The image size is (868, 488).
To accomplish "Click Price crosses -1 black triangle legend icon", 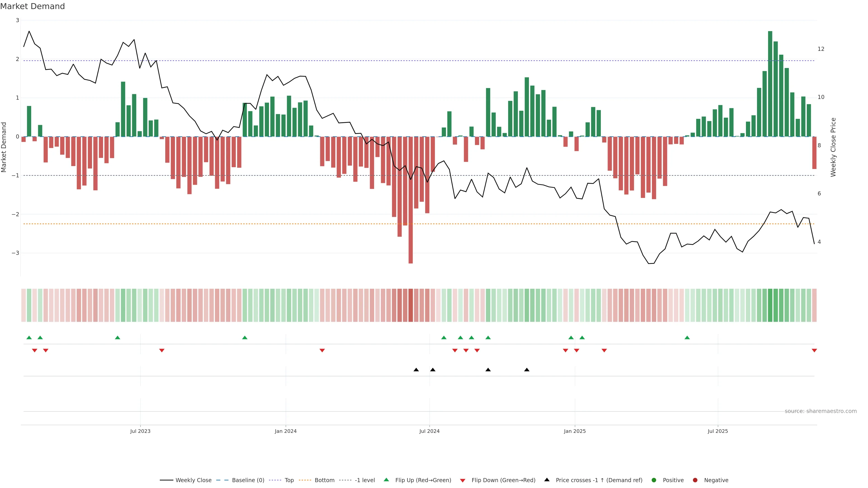I will pyautogui.click(x=547, y=480).
